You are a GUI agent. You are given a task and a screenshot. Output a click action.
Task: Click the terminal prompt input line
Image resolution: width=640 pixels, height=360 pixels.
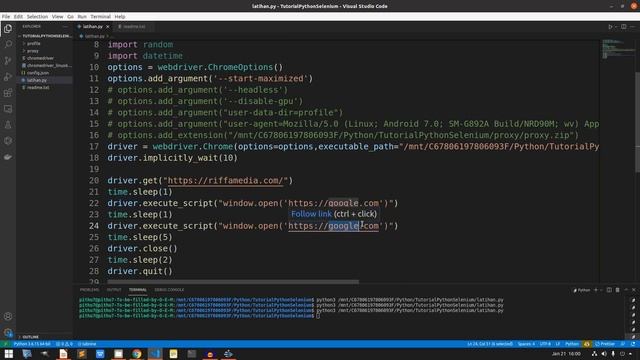pyautogui.click(x=318, y=316)
